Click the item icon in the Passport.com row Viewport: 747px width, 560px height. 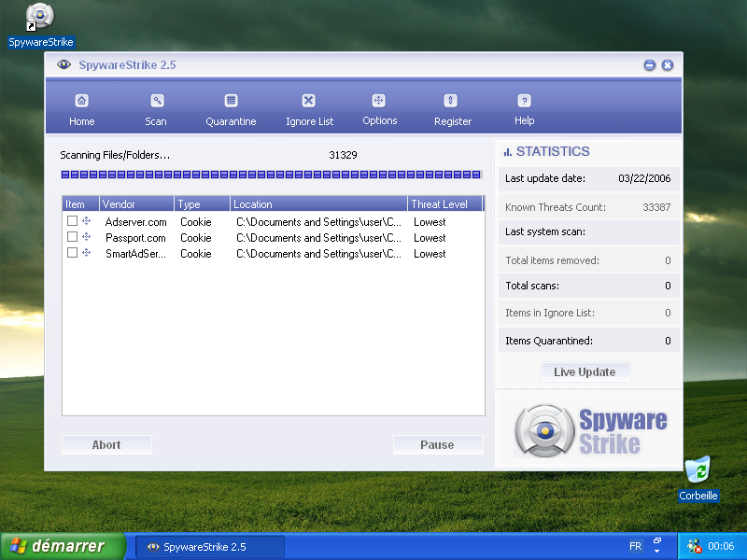point(86,236)
